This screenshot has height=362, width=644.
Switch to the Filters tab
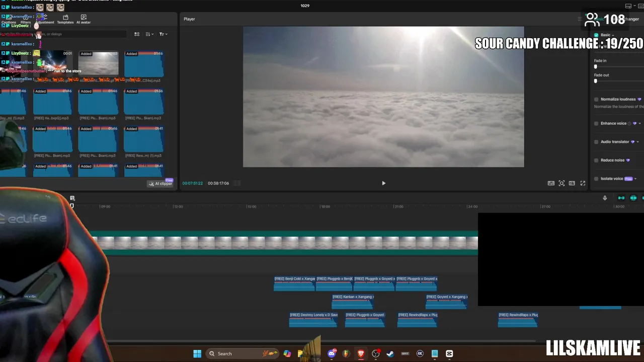pyautogui.click(x=26, y=20)
